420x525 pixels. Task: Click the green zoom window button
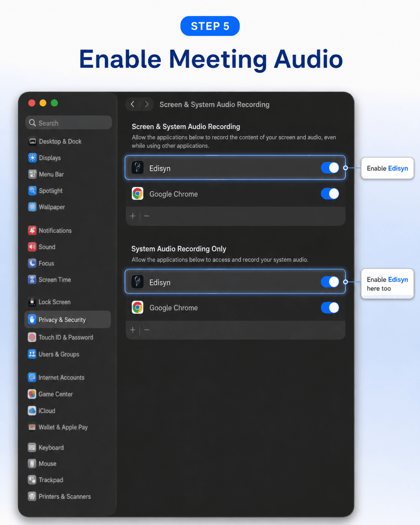[54, 103]
